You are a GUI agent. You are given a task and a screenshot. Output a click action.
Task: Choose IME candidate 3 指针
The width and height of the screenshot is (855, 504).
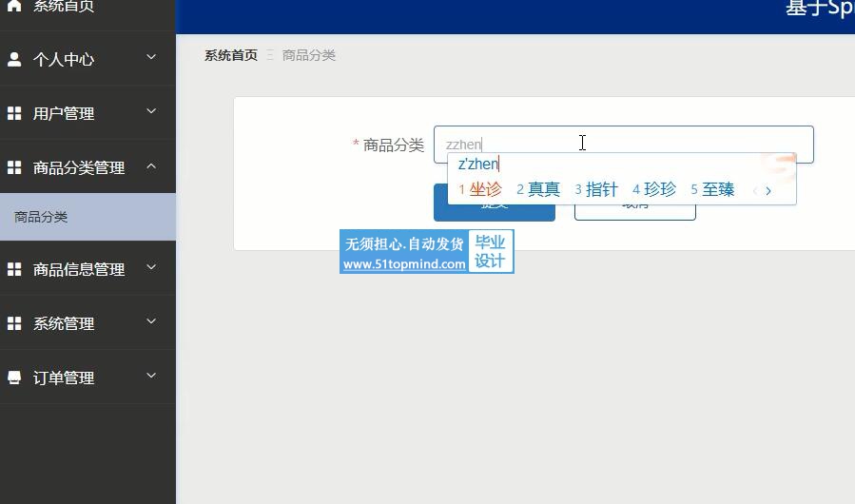pos(596,189)
